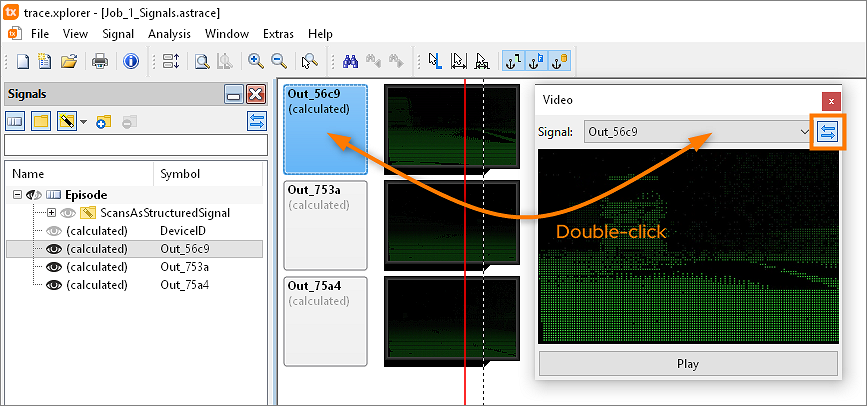
Task: Toggle visibility eye for Out_75a4
Action: pyautogui.click(x=54, y=285)
